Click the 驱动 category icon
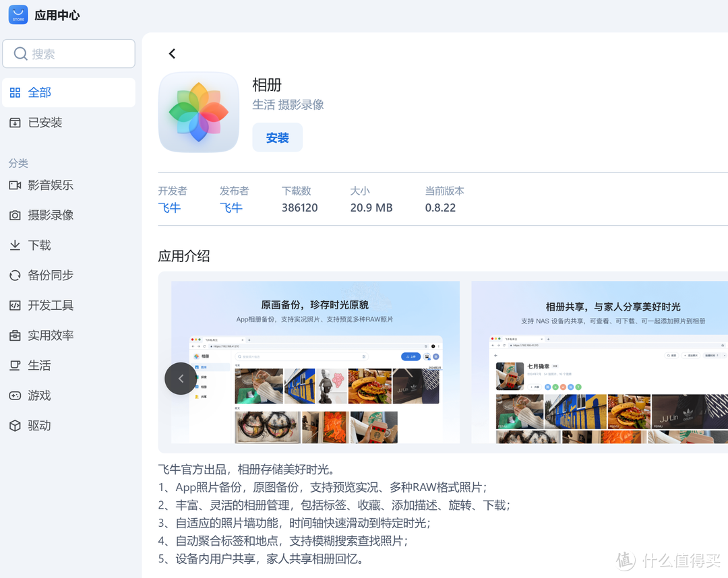728x578 pixels. pos(16,425)
